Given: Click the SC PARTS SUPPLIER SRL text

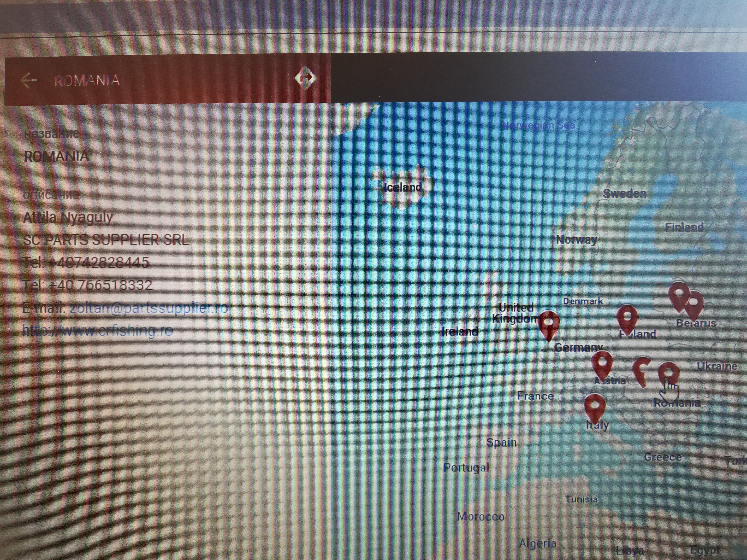Looking at the screenshot, I should click(106, 240).
